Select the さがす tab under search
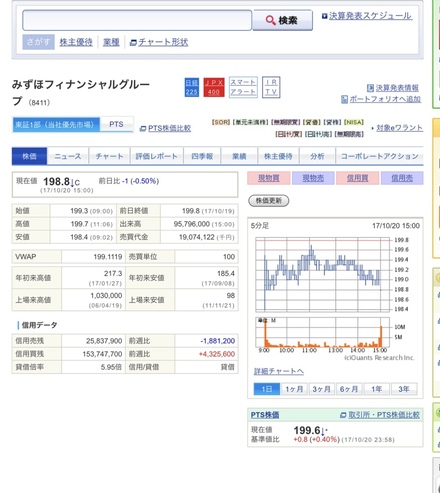This screenshot has width=440, height=493. (x=38, y=42)
